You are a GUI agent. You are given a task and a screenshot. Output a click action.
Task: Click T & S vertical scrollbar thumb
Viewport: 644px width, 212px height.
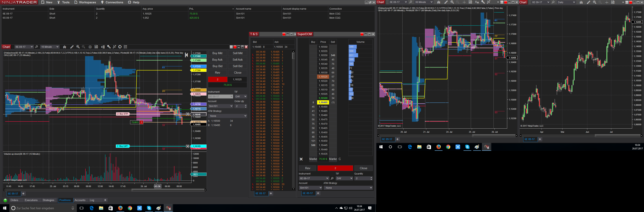click(293, 56)
